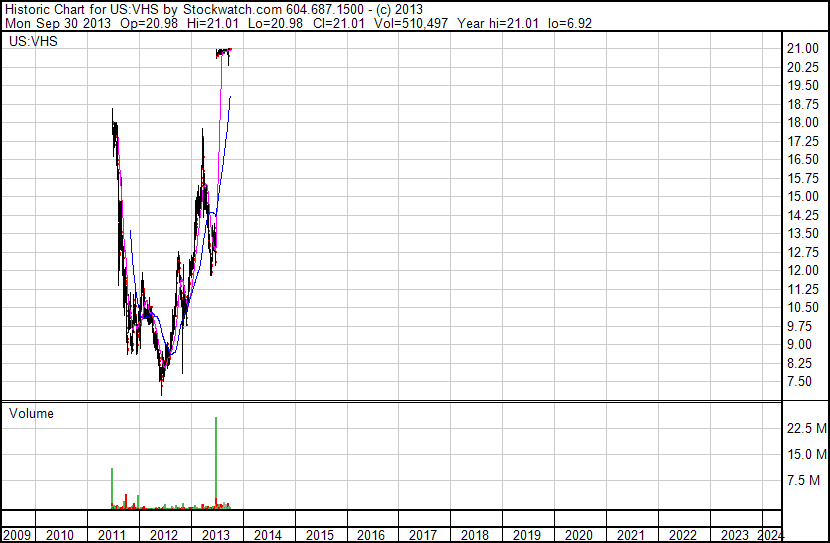Click the 7.5 M volume axis label

[804, 480]
